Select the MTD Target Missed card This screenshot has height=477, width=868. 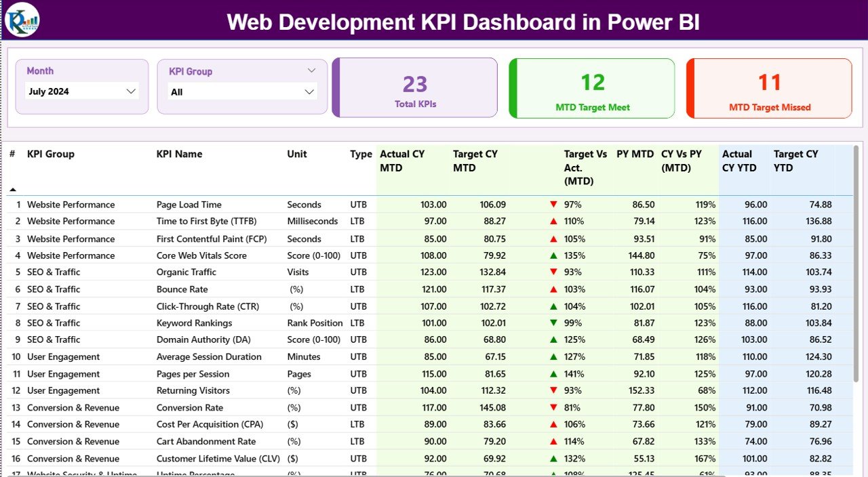(769, 88)
